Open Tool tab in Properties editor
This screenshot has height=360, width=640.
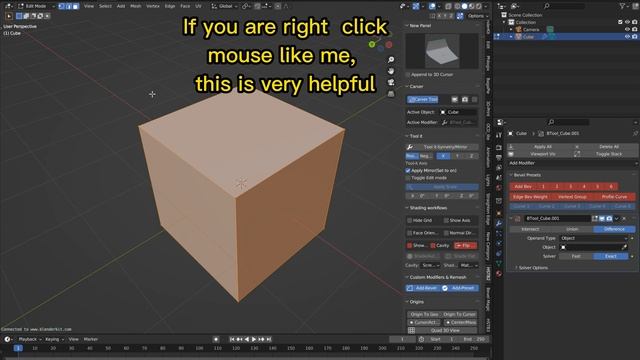[x=499, y=136]
